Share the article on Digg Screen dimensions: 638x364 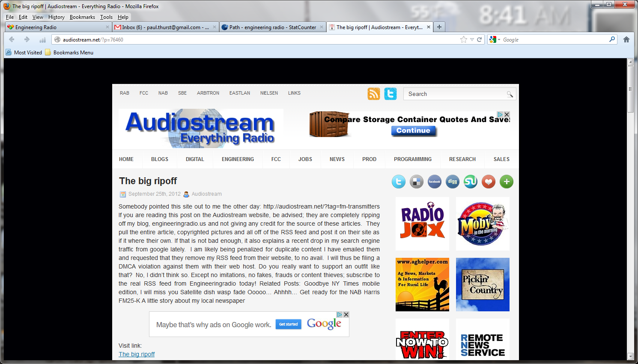click(x=452, y=182)
